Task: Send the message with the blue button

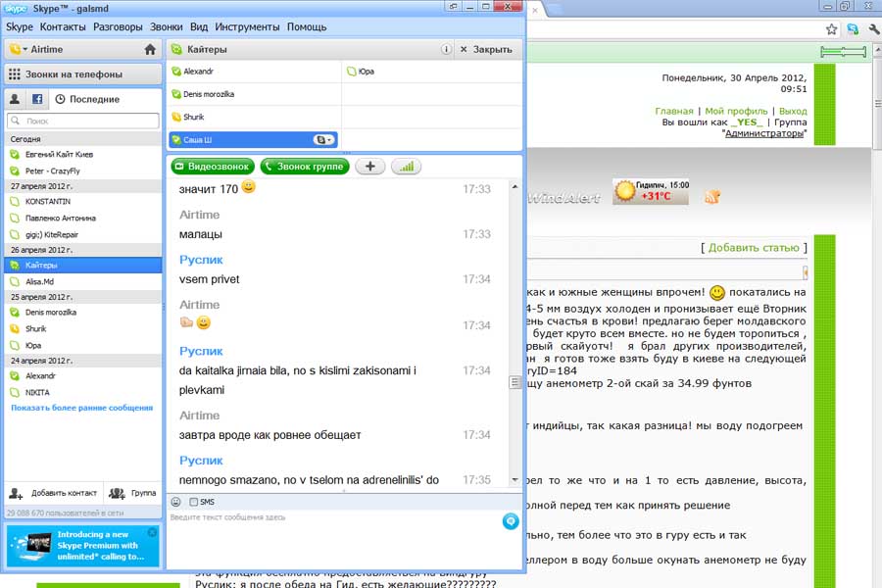Action: tap(511, 521)
